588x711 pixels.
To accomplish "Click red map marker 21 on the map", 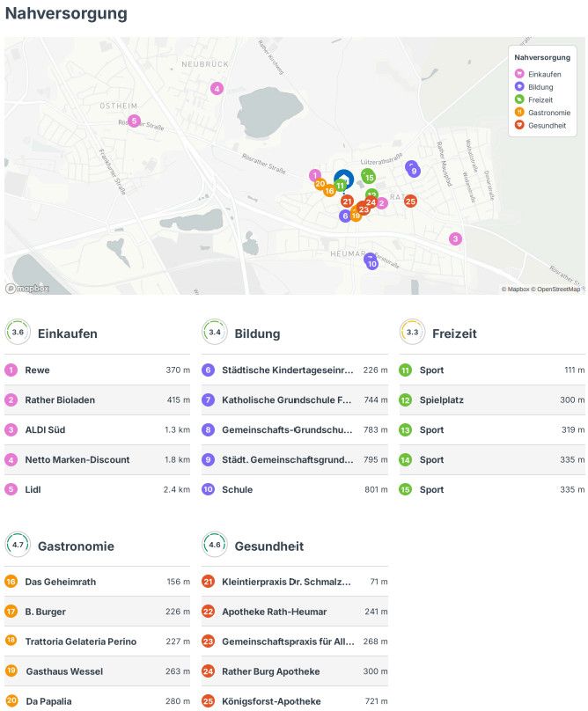I will (x=347, y=201).
